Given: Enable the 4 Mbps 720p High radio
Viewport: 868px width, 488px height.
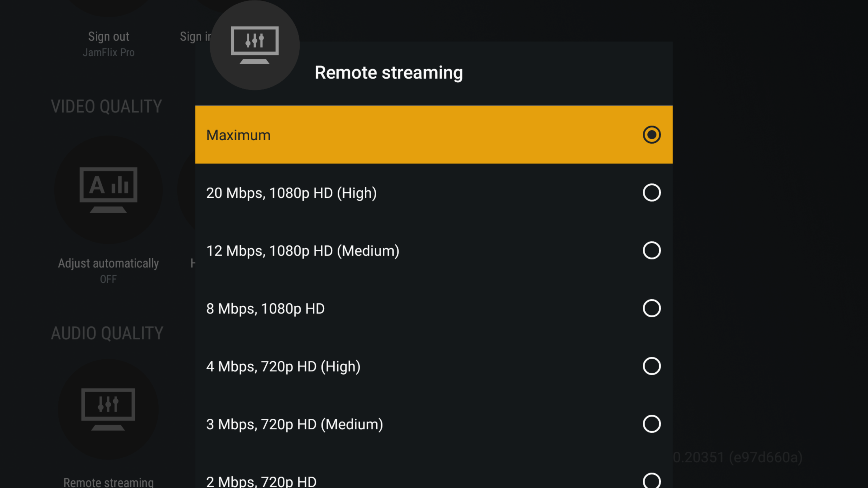Looking at the screenshot, I should click(x=652, y=366).
